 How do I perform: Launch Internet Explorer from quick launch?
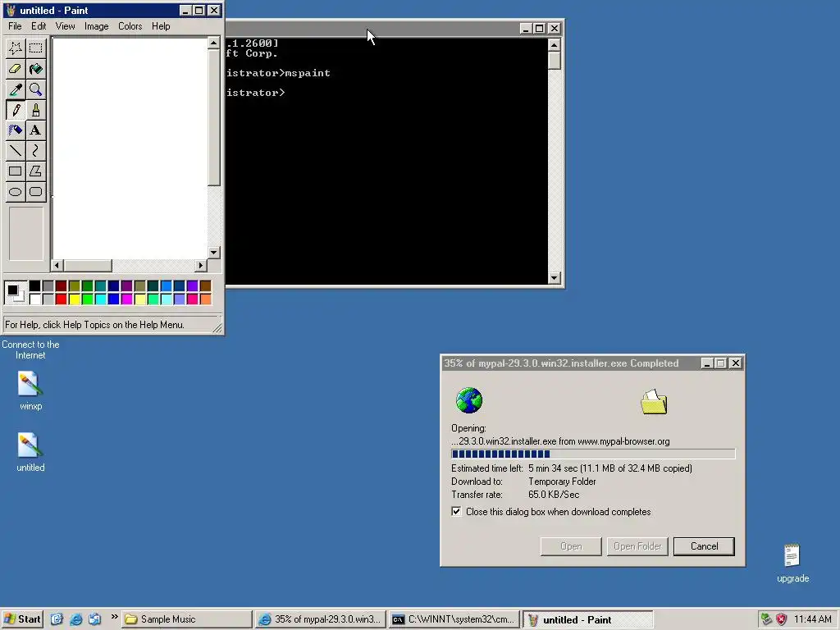pyautogui.click(x=76, y=619)
